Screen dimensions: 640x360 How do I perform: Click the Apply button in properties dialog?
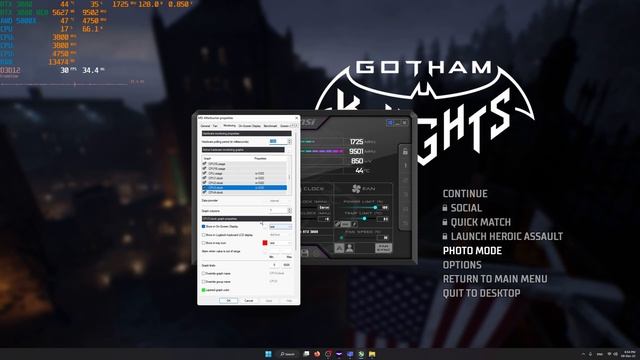[269, 300]
